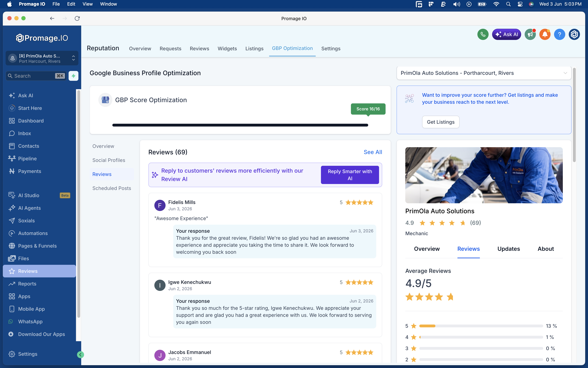Switch to the Overview reputation tab
The height and width of the screenshot is (368, 588).
pos(140,48)
